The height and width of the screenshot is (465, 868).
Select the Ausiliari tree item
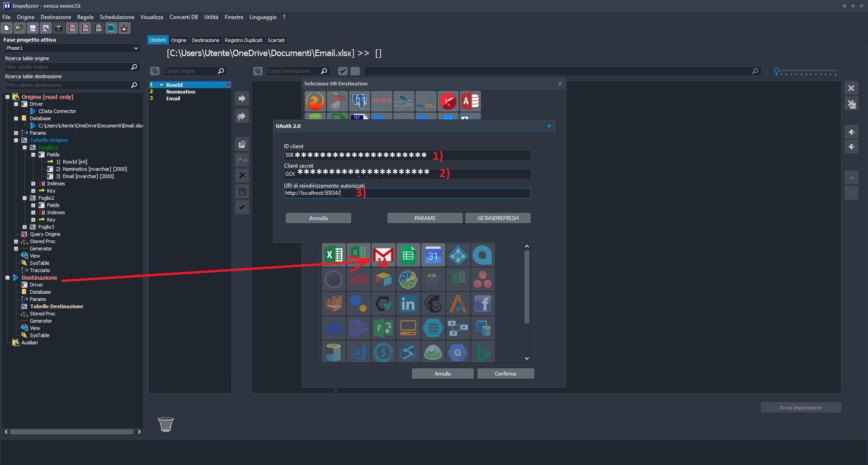29,343
